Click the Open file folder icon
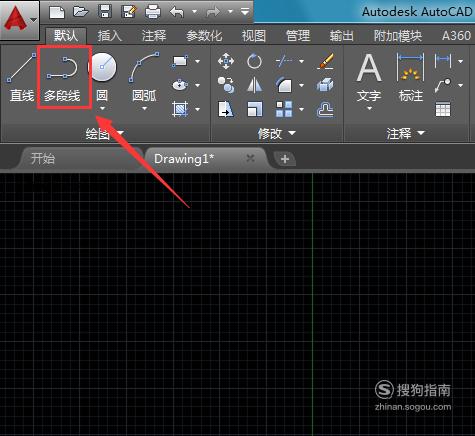This screenshot has width=475, height=436. 81,12
